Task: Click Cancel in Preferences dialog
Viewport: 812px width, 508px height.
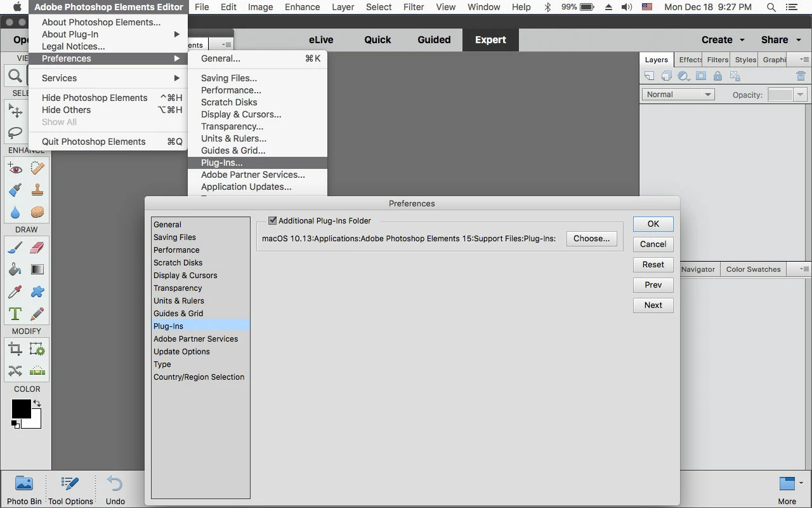Action: [653, 244]
